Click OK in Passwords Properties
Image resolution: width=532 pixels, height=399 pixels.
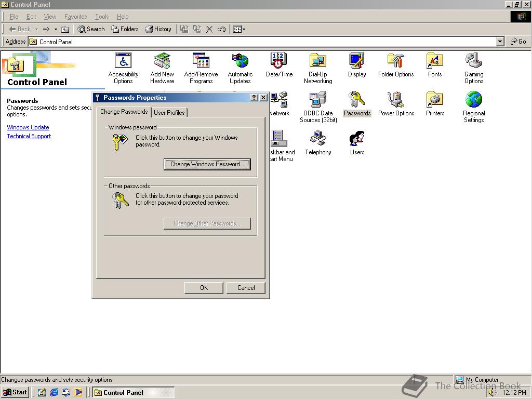click(x=204, y=288)
